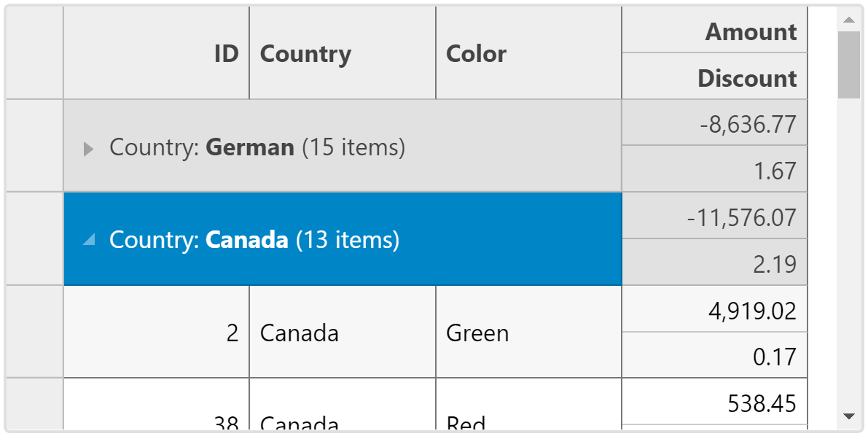The height and width of the screenshot is (439, 868).
Task: Select the Country: German group row
Action: (x=343, y=146)
